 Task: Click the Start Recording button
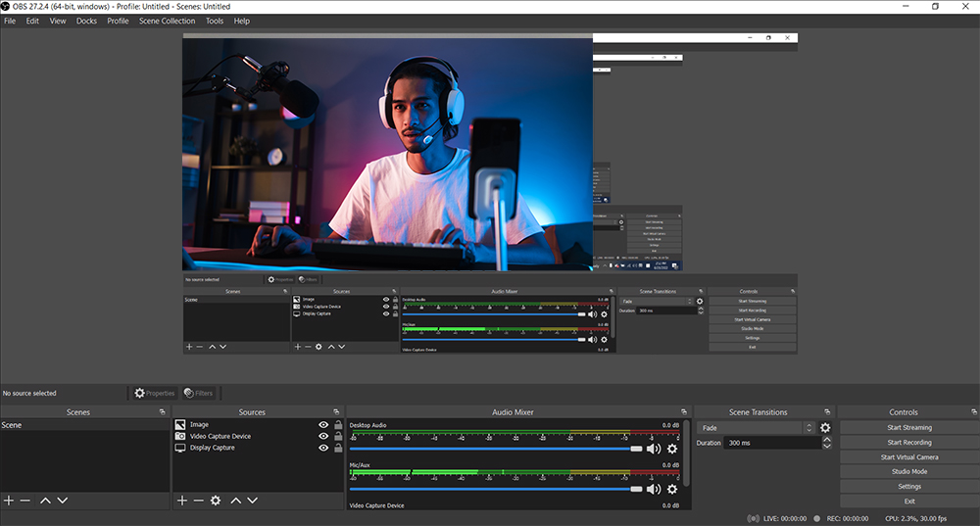908,443
